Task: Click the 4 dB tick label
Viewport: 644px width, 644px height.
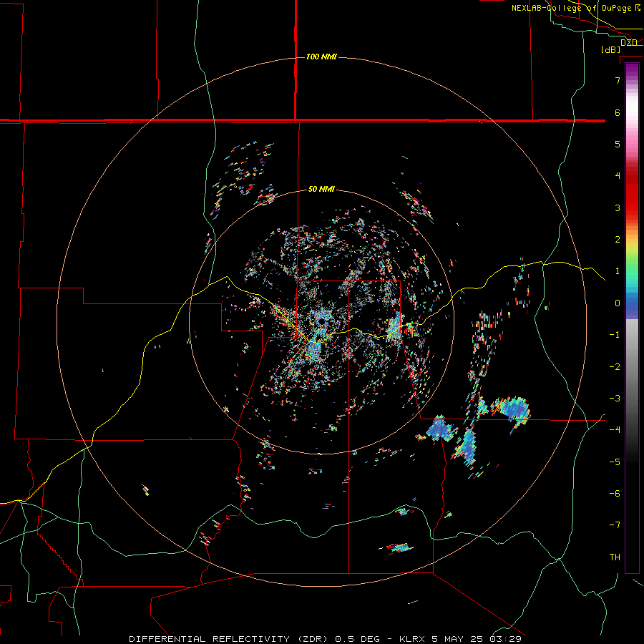Action: click(618, 176)
